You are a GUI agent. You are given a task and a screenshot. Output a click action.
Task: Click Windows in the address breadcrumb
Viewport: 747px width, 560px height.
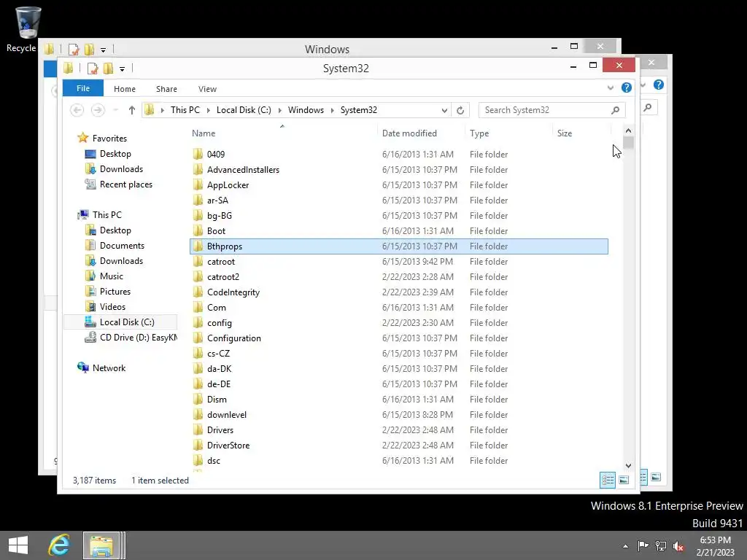pyautogui.click(x=306, y=110)
